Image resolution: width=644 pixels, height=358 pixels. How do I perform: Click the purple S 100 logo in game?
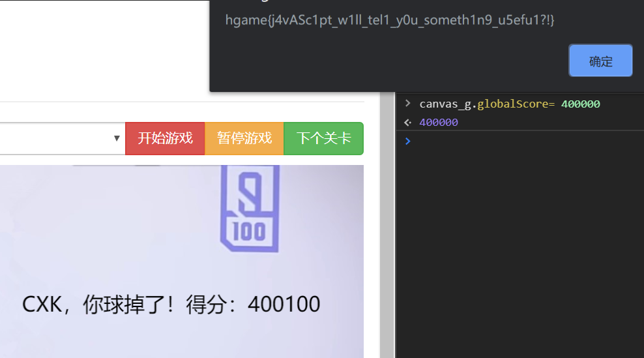(x=250, y=207)
